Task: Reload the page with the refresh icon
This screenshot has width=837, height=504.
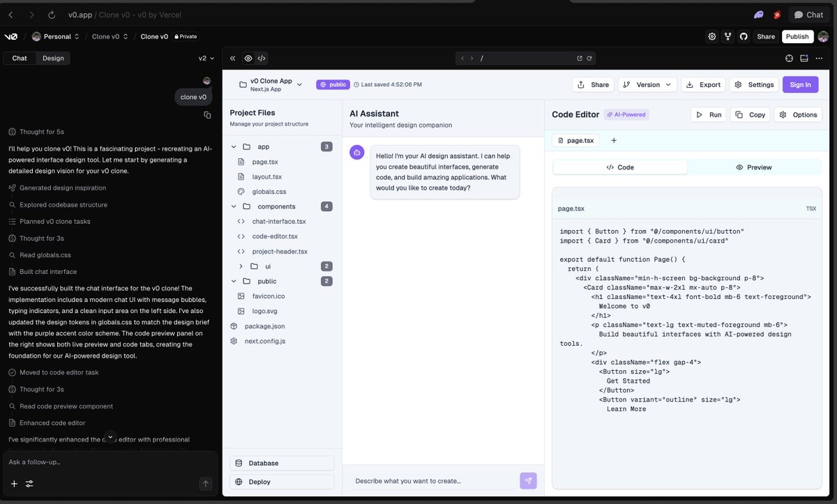Action: coord(52,15)
